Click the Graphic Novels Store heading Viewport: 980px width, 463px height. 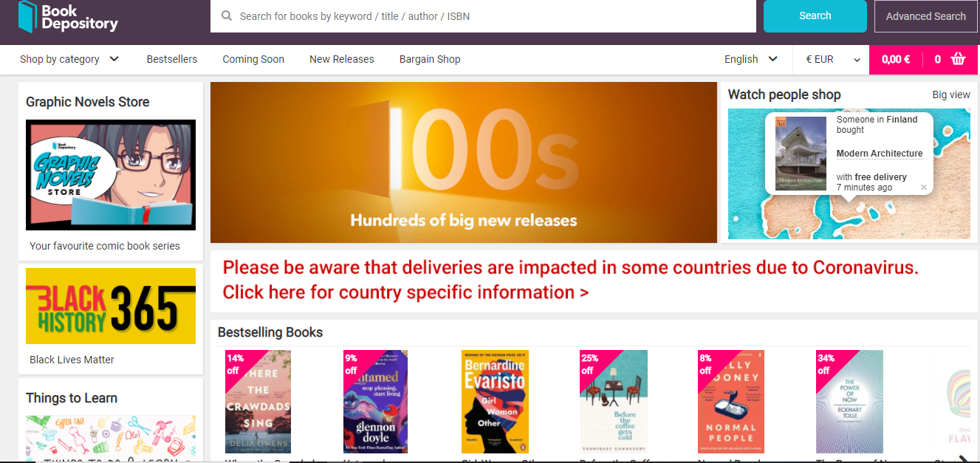[x=88, y=102]
